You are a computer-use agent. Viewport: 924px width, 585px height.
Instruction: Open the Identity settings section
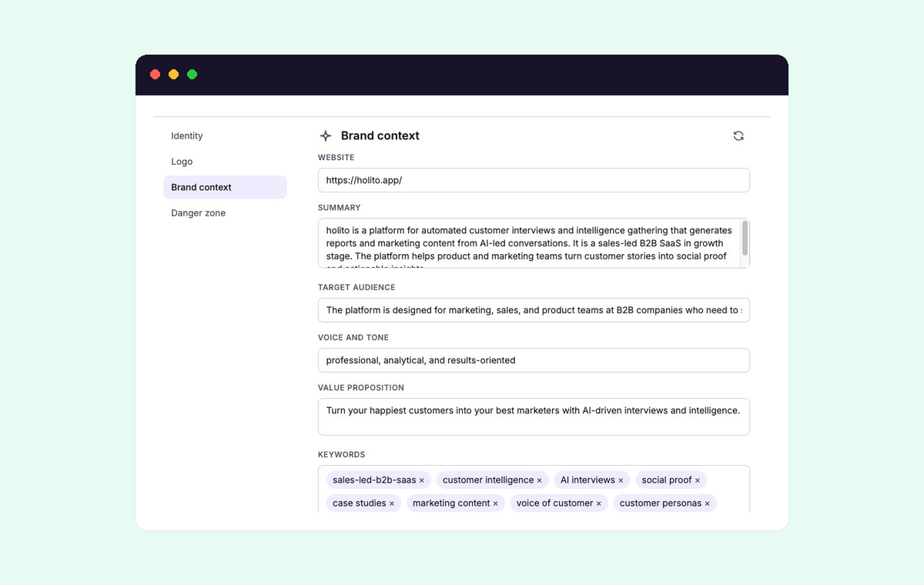[225, 135]
